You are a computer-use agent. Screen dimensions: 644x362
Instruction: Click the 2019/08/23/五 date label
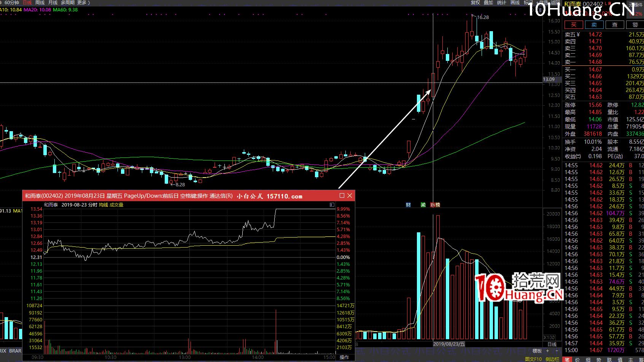(449, 344)
